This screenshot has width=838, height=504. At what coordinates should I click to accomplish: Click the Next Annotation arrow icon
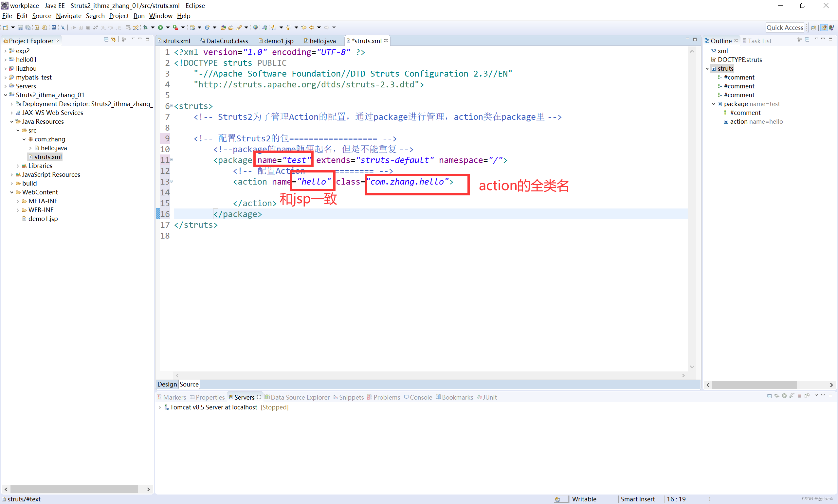pyautogui.click(x=273, y=27)
